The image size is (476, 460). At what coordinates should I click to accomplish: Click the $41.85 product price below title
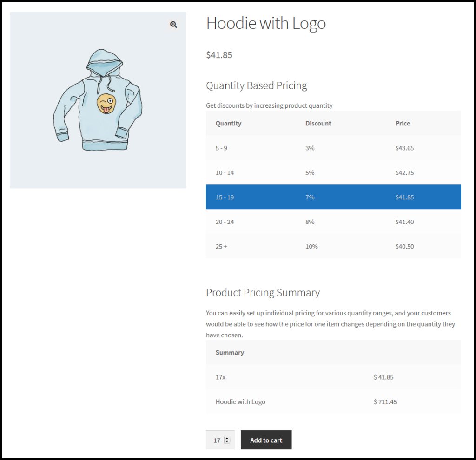click(x=219, y=55)
